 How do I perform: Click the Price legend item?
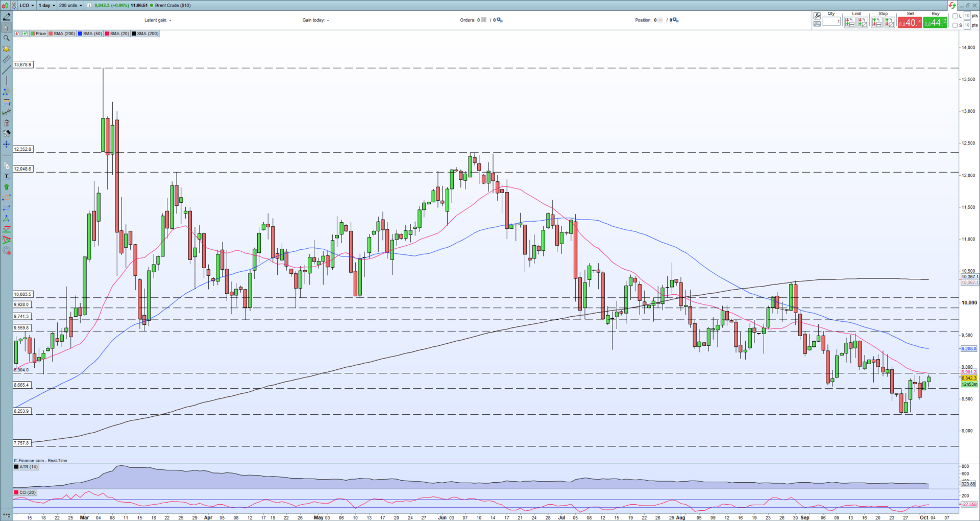(x=38, y=34)
